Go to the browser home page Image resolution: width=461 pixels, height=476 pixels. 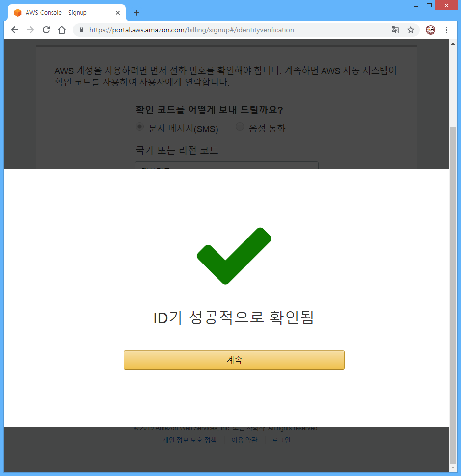point(62,30)
